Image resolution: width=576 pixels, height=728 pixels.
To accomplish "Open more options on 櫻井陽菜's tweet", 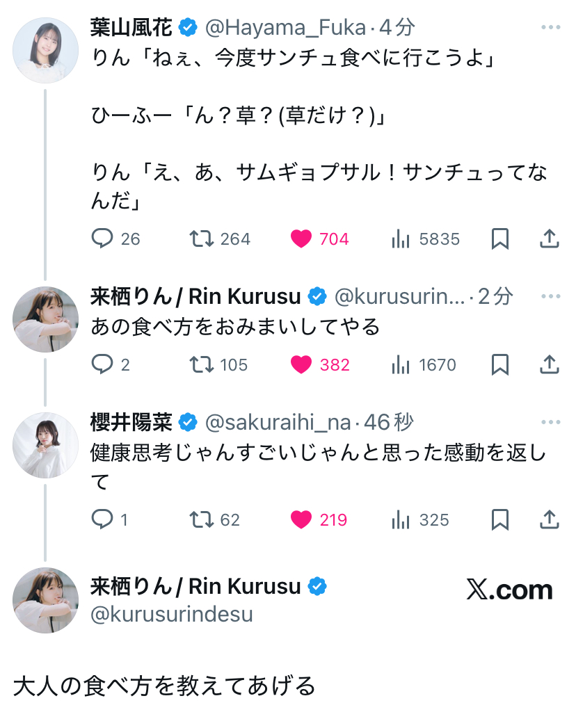I will click(x=550, y=422).
